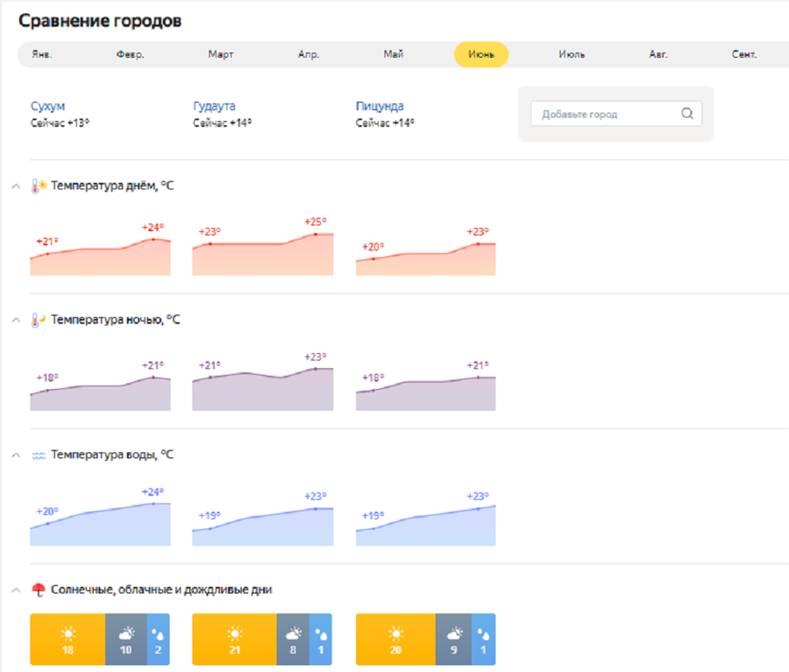Select the Янв. month tab
789x672 pixels.
pyautogui.click(x=41, y=54)
